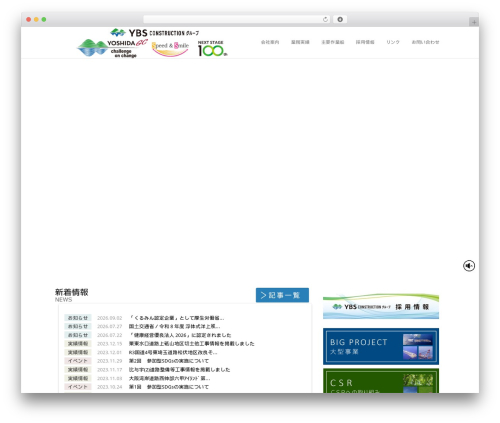Click 実績情報 tag on 2023.12.15 row
Screen dimensions: 500x423
[x=78, y=344]
